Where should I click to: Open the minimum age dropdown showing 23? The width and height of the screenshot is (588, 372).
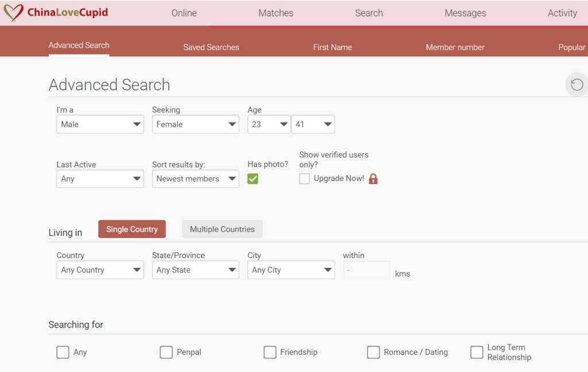tap(269, 124)
